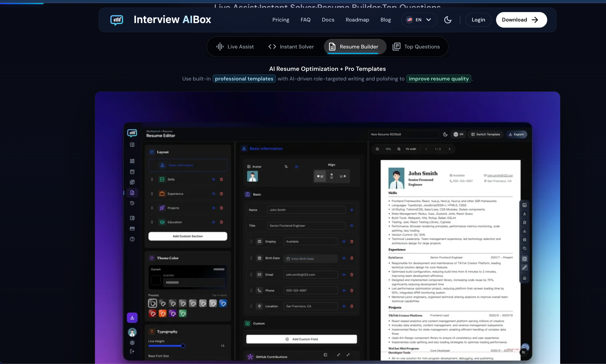Click the Download button
Viewport: 606px width, 364px height.
point(521,20)
